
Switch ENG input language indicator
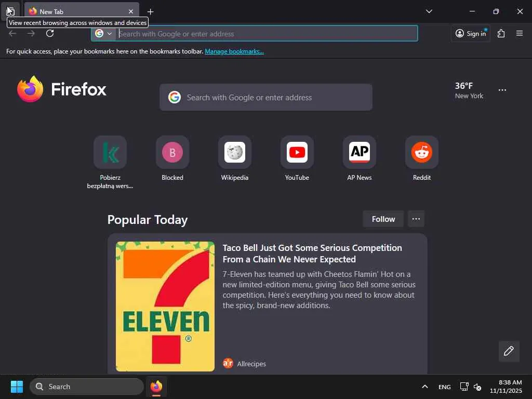click(445, 387)
